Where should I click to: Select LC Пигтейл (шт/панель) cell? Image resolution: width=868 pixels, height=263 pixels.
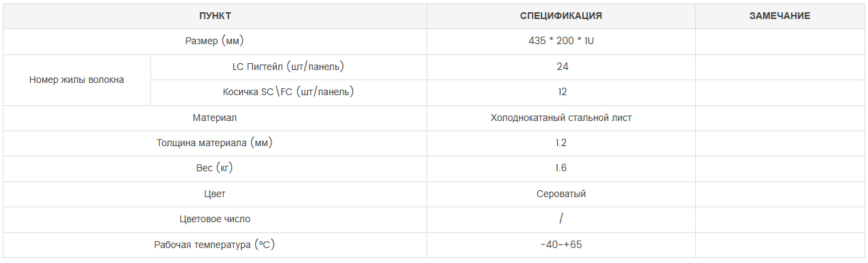[x=288, y=67]
